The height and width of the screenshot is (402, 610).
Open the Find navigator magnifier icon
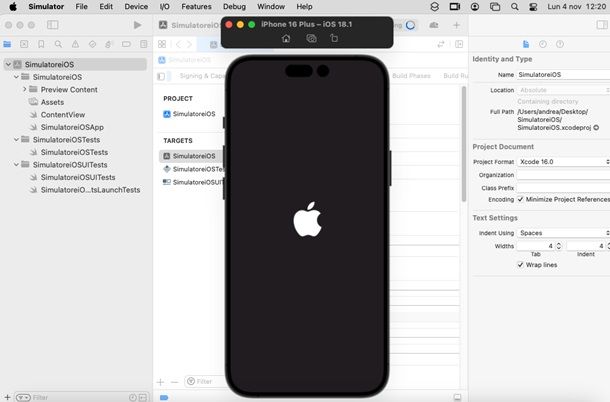[58, 44]
